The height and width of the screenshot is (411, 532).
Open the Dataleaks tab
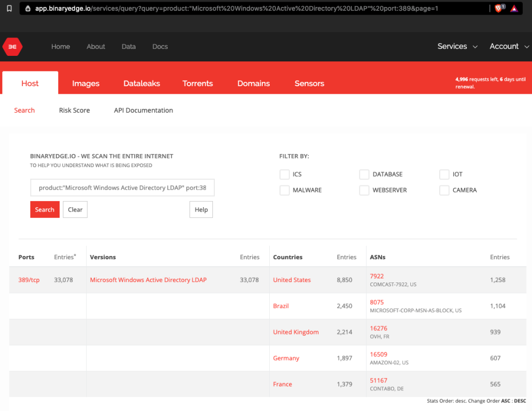[141, 83]
